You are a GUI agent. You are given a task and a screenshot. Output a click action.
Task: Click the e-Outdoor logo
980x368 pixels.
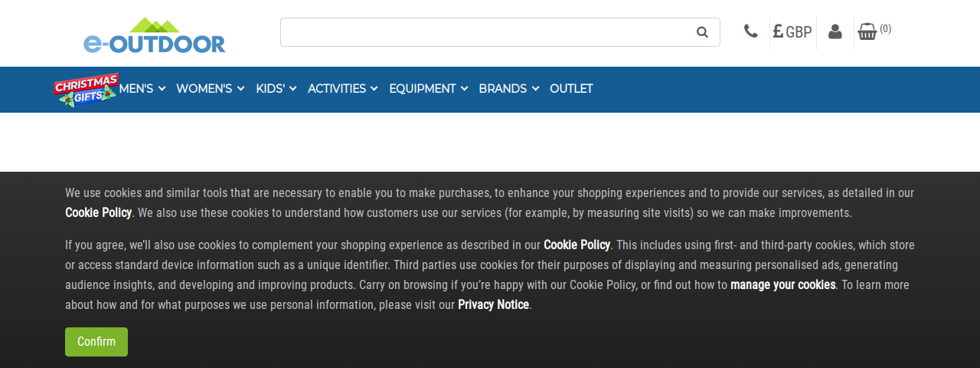tap(154, 35)
